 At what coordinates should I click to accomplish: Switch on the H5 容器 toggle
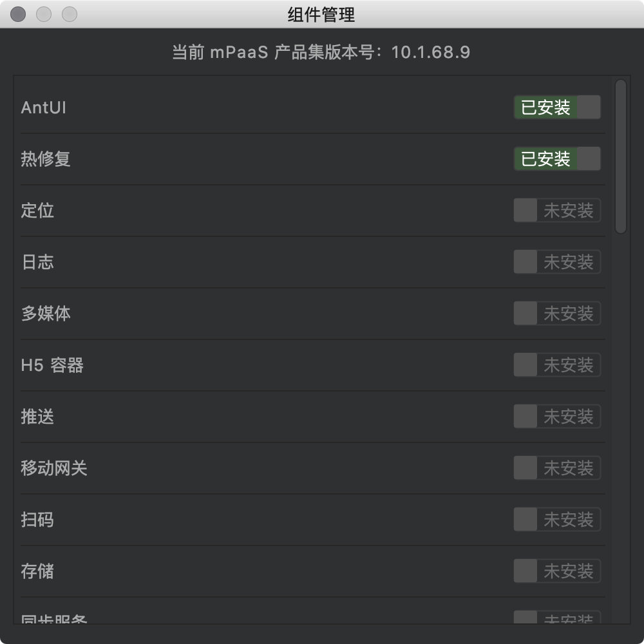pos(557,365)
